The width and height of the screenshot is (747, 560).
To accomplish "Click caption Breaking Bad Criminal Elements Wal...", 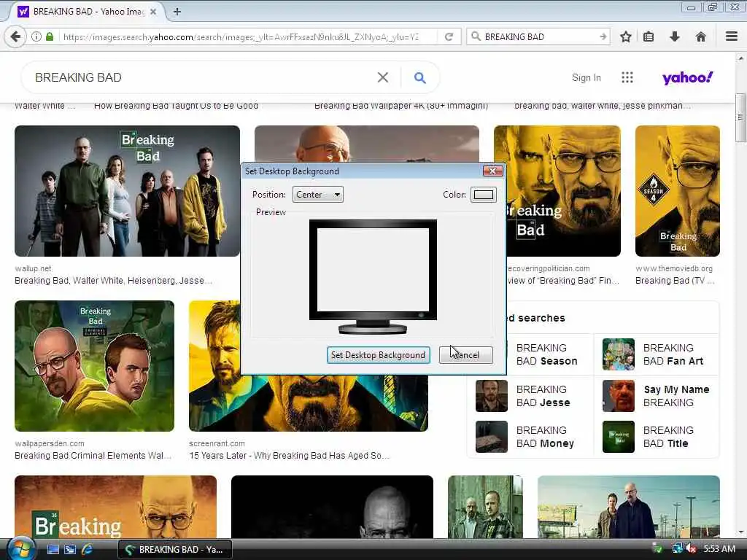I will point(93,455).
